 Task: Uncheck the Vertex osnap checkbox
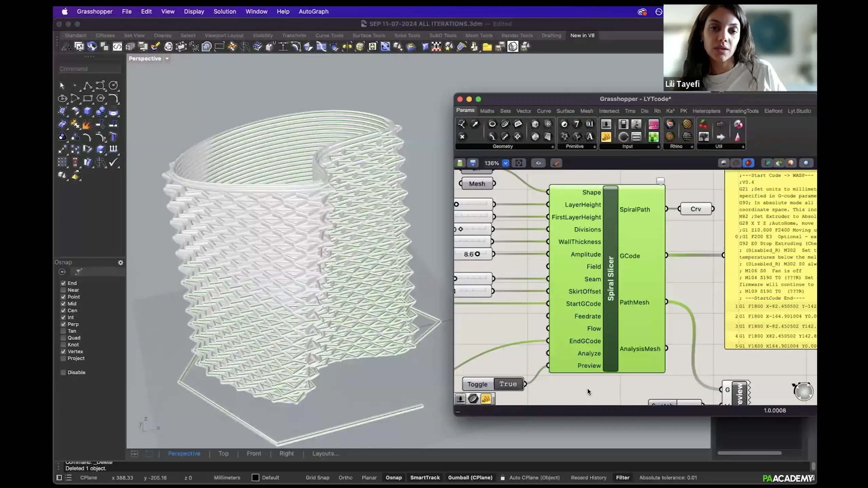point(63,351)
